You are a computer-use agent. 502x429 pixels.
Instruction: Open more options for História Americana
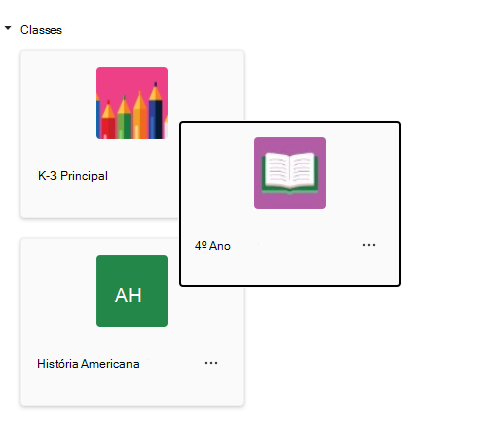click(211, 363)
